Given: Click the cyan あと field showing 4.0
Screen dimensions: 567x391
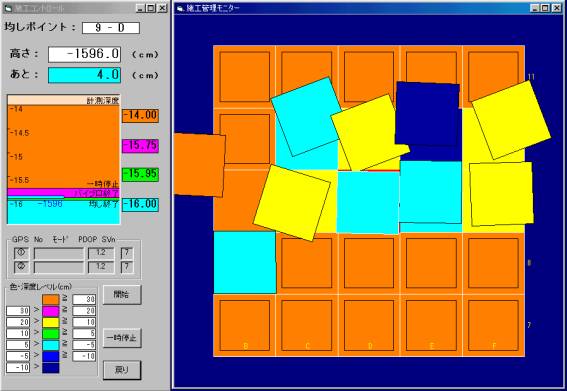Looking at the screenshot, I should pyautogui.click(x=85, y=75).
